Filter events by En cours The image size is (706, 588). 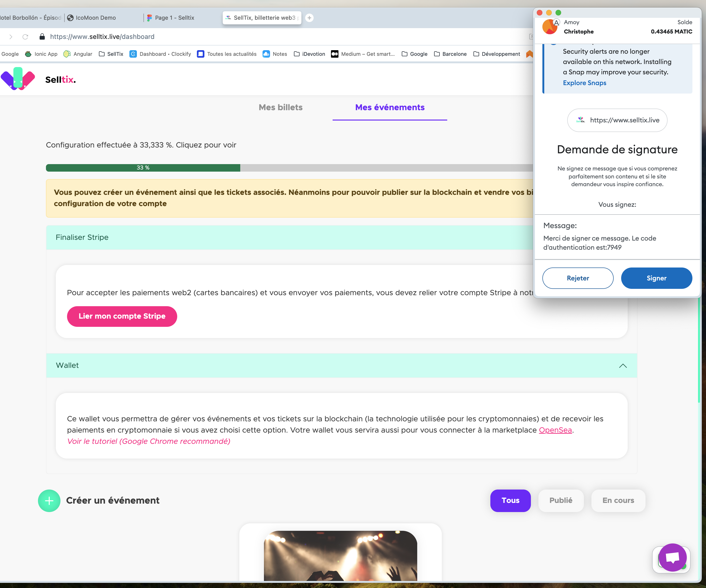click(x=618, y=501)
